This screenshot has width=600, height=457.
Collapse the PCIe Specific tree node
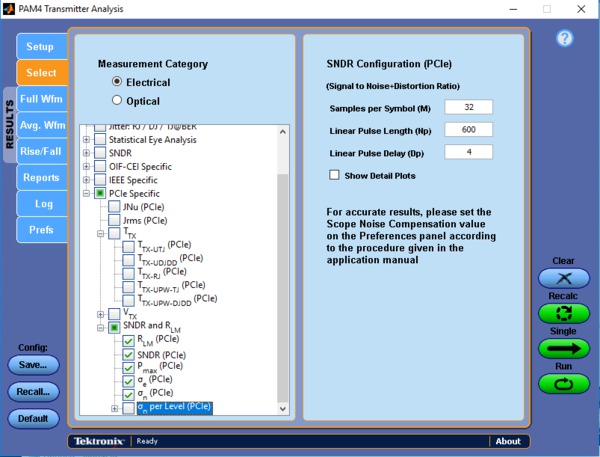coord(87,193)
